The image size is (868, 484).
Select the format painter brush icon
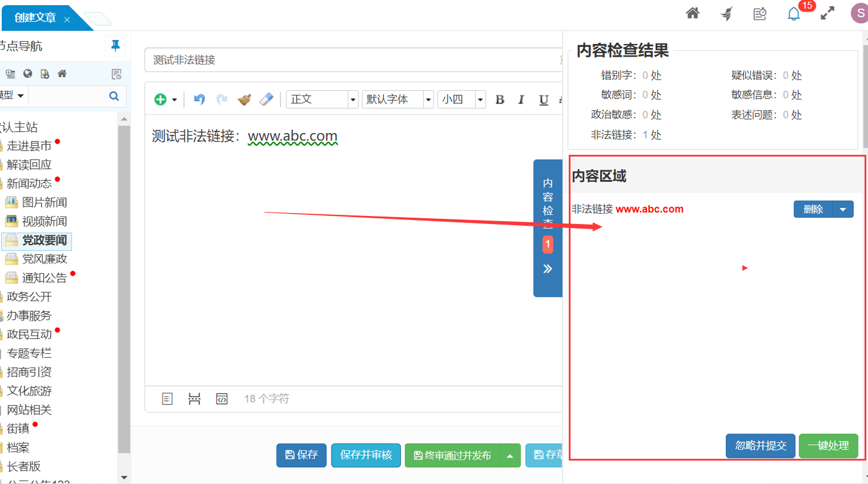tap(244, 100)
